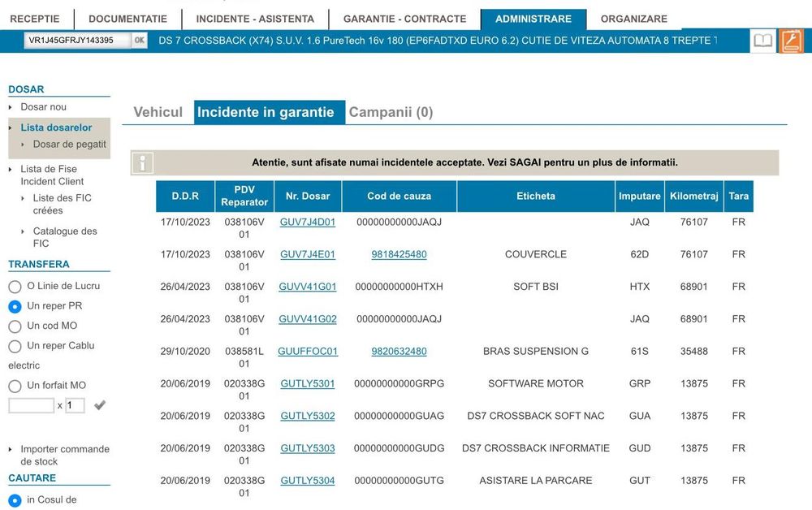Screen dimensions: 812x510
Task: Switch to the Vehicul tab
Action: [x=158, y=112]
